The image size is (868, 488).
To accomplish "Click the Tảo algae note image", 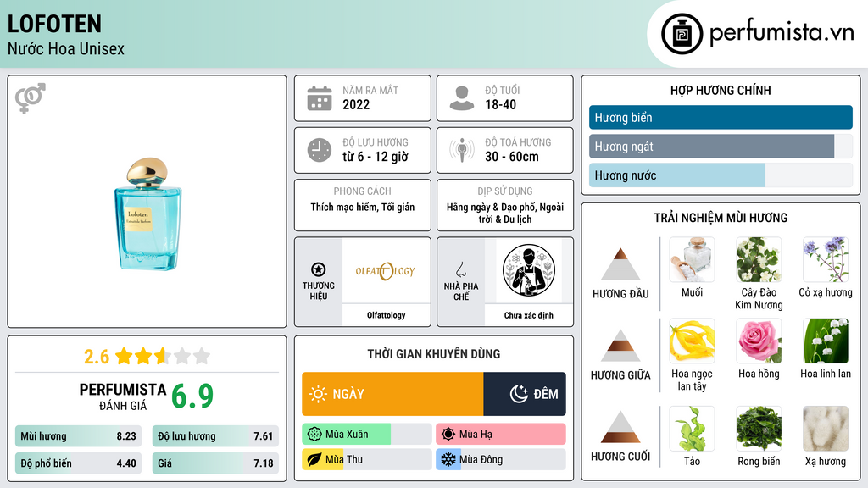I will pyautogui.click(x=692, y=429).
